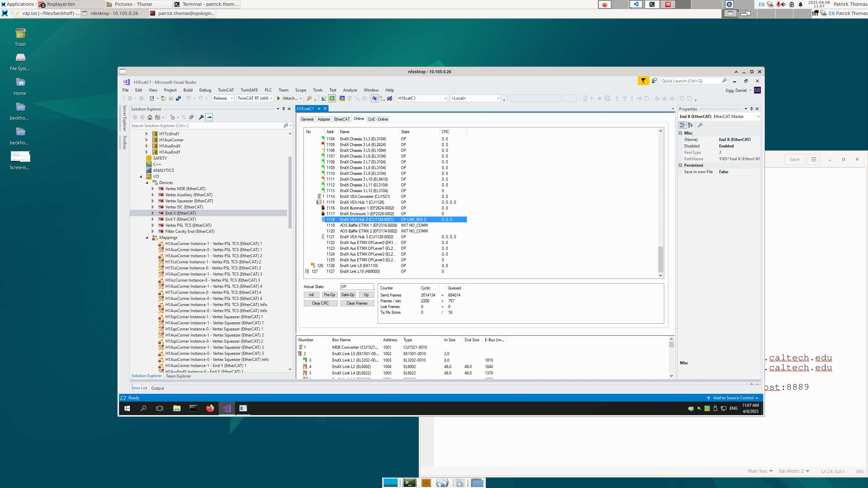Click the Search icon in remote taskbar

click(x=143, y=408)
